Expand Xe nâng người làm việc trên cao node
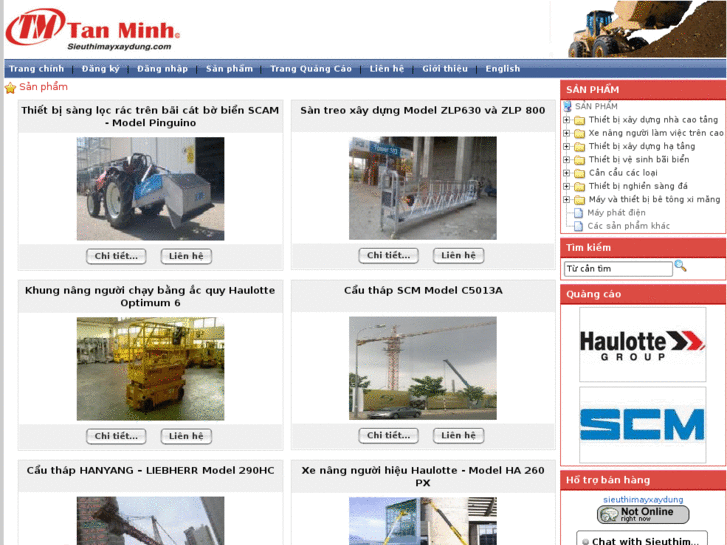This screenshot has height=545, width=727. click(567, 134)
